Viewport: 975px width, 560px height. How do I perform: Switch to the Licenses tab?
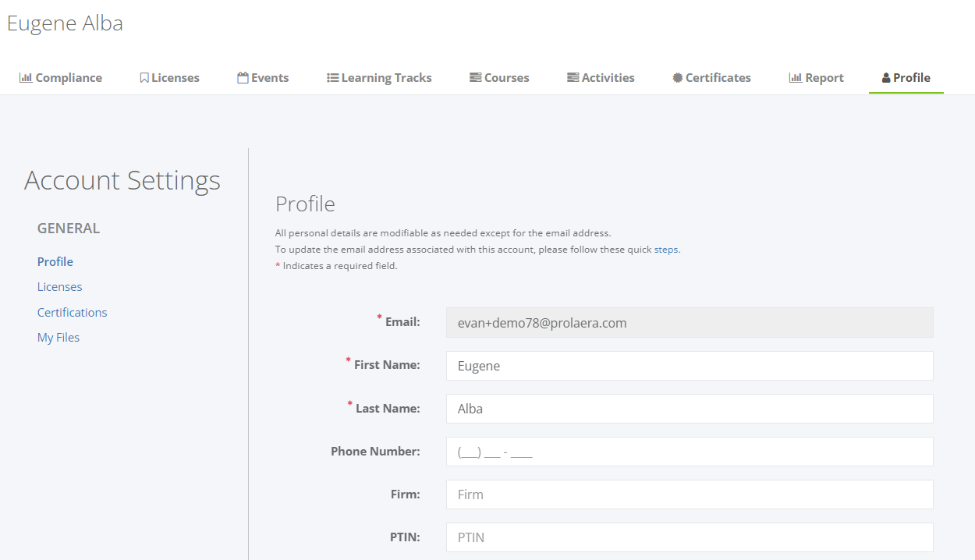click(169, 78)
